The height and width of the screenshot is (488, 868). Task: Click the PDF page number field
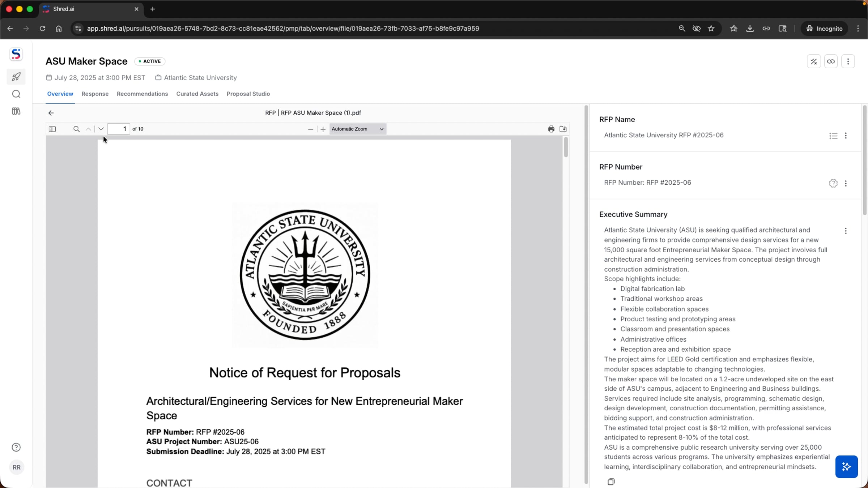tap(119, 129)
